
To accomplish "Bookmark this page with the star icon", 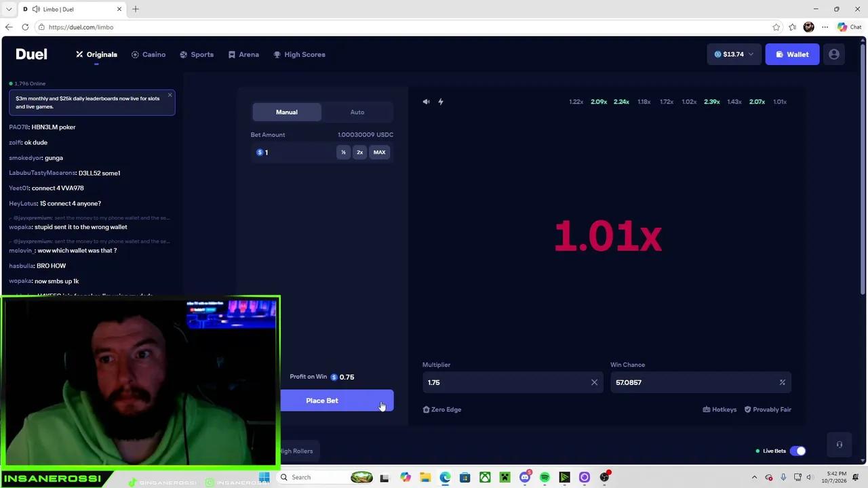I will 776,27.
